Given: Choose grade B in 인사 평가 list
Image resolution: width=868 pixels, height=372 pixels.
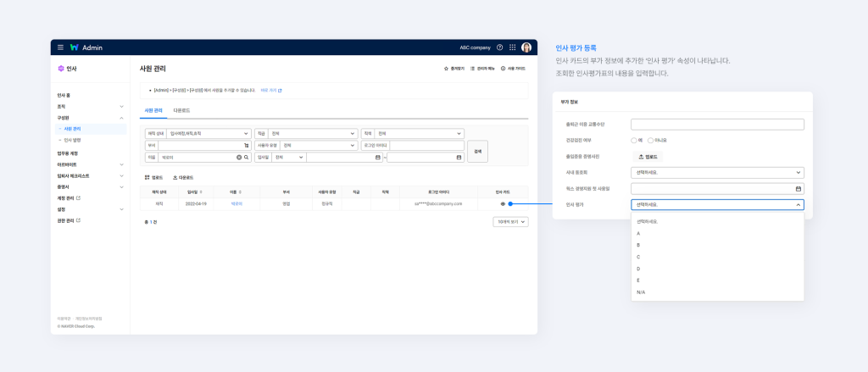Looking at the screenshot, I should click(x=717, y=245).
